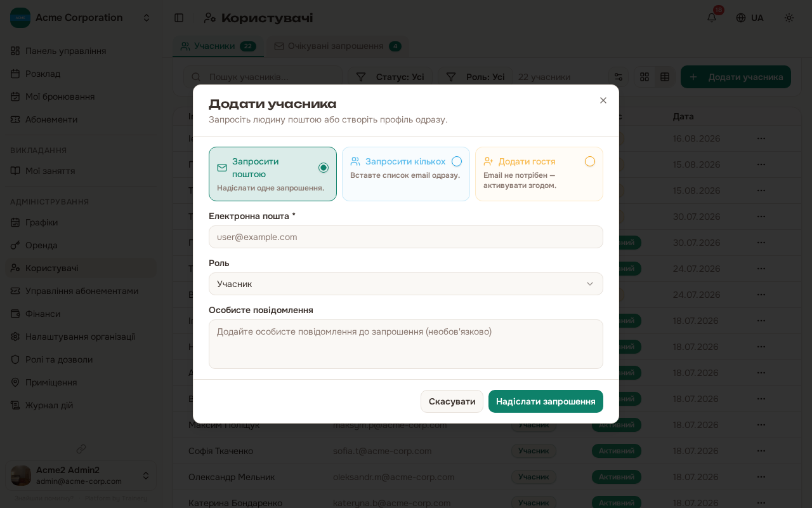812x508 pixels.
Task: Switch to the Учасники tab
Action: coord(218,46)
